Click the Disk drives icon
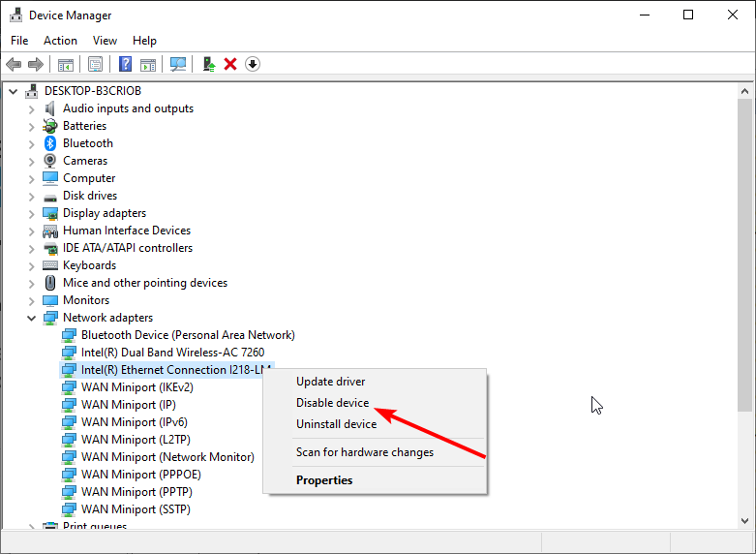Viewport: 756px width, 554px height. pyautogui.click(x=50, y=197)
